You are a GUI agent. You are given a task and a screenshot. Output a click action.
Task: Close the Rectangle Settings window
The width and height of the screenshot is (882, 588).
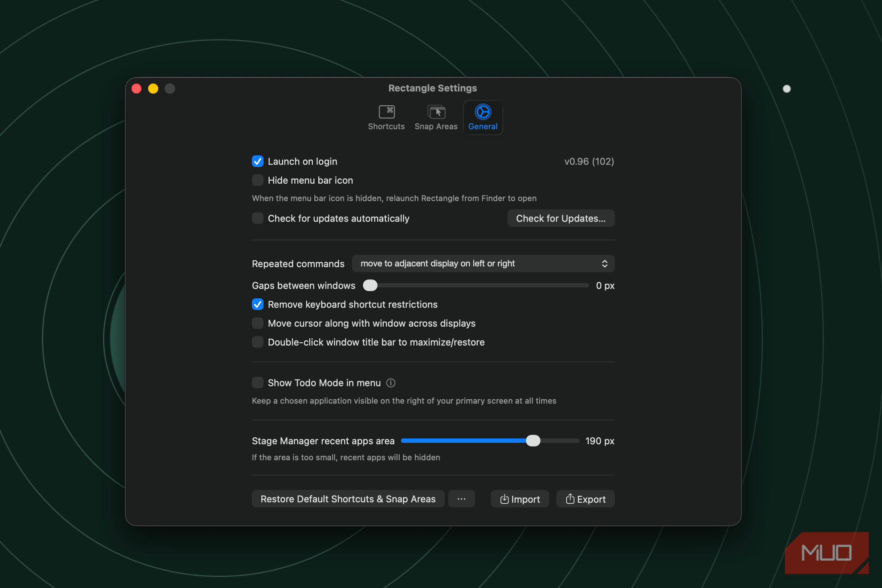click(136, 89)
